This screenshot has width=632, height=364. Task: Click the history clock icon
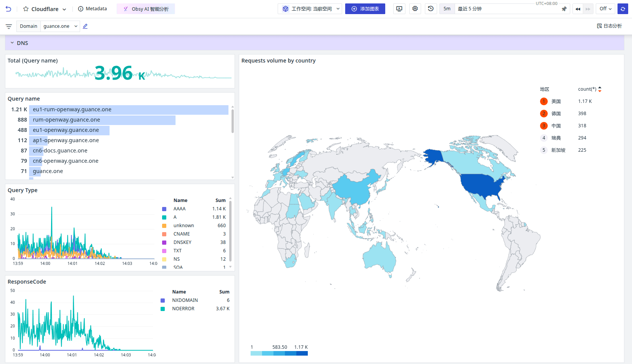click(x=431, y=9)
